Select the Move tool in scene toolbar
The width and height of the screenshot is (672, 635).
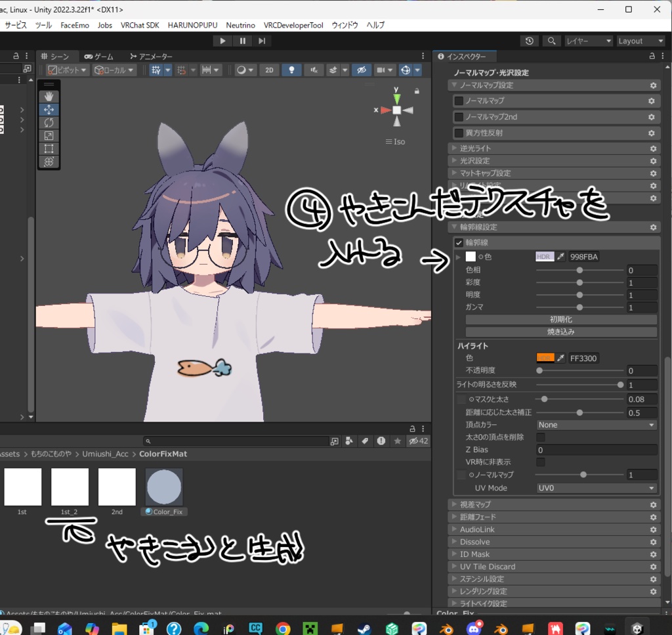tap(49, 110)
